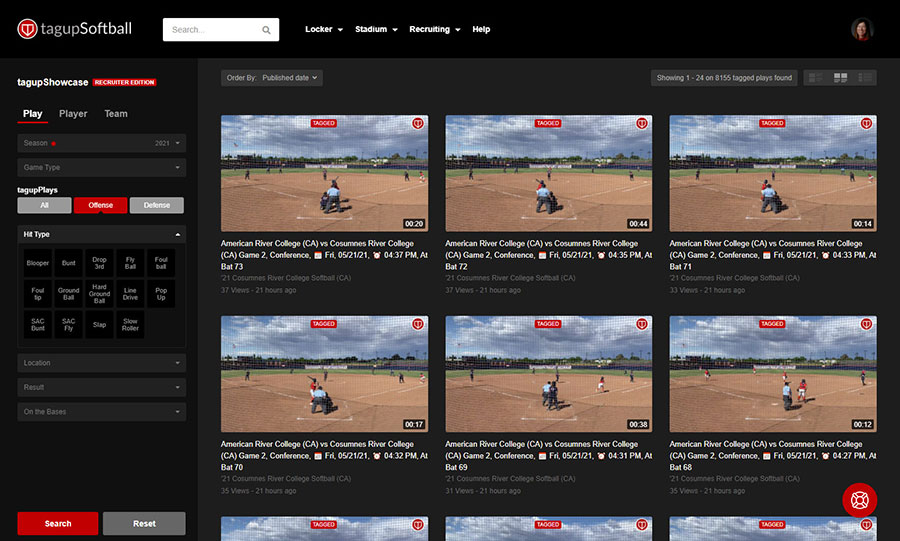Click the tagupSoftball logo

click(x=75, y=29)
